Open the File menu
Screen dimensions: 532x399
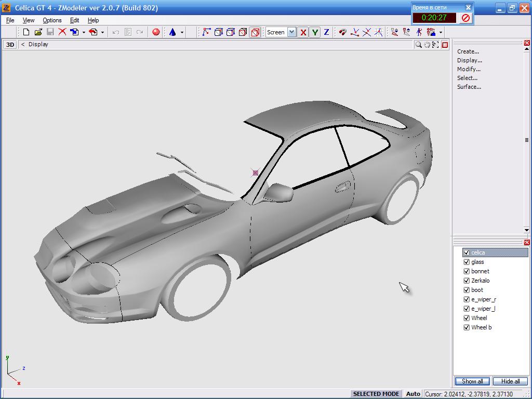[10, 20]
